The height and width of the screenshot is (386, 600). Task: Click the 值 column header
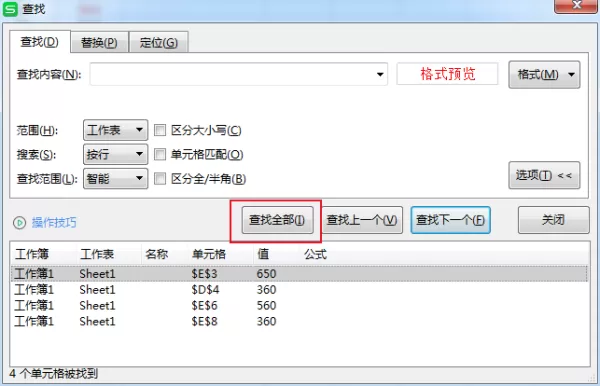coord(263,254)
